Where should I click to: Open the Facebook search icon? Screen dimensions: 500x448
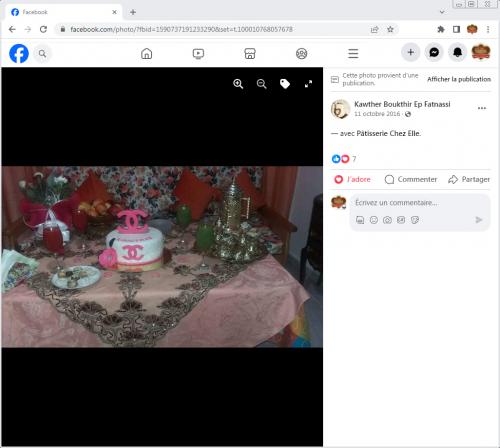[42, 53]
